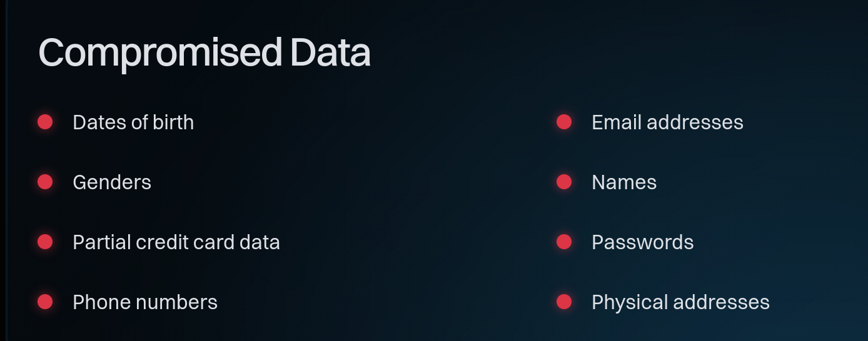The height and width of the screenshot is (341, 868).
Task: Click the red bullet beside Phone numbers
Action: pyautogui.click(x=45, y=302)
